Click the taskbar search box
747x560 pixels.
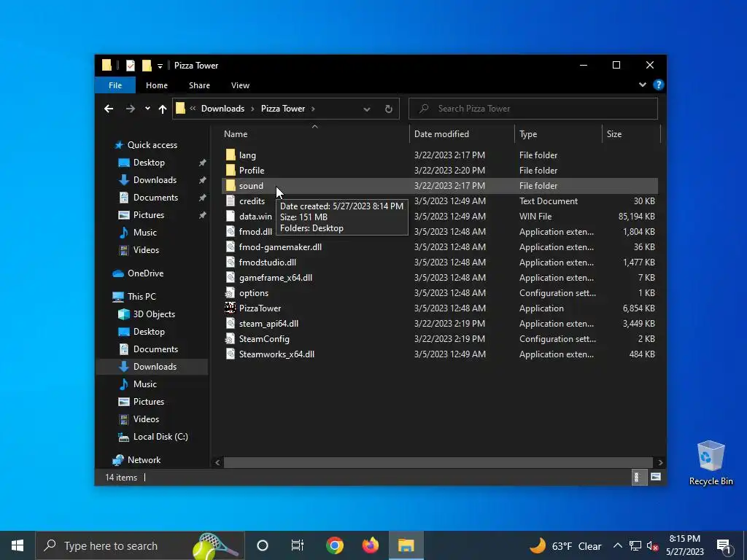tap(140, 545)
